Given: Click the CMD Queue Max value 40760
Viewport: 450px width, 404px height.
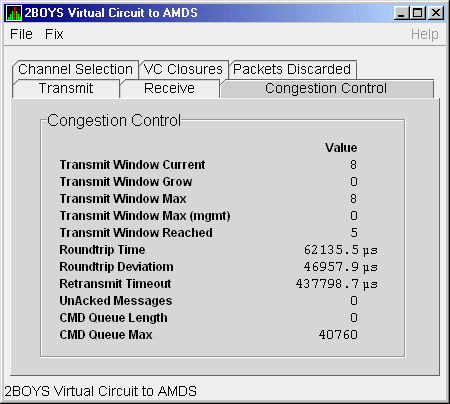Looking at the screenshot, I should click(338, 335).
